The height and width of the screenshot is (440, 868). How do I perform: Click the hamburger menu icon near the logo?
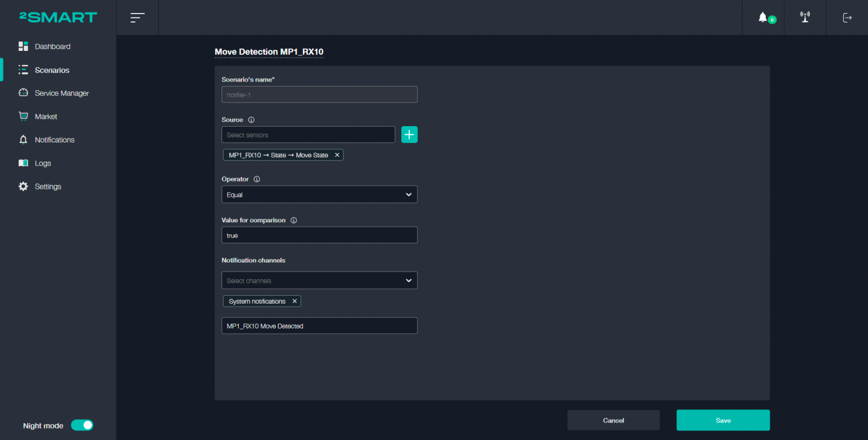[137, 17]
